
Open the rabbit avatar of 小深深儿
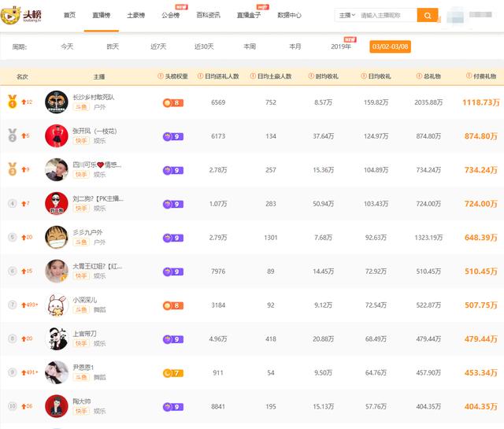pos(56,305)
